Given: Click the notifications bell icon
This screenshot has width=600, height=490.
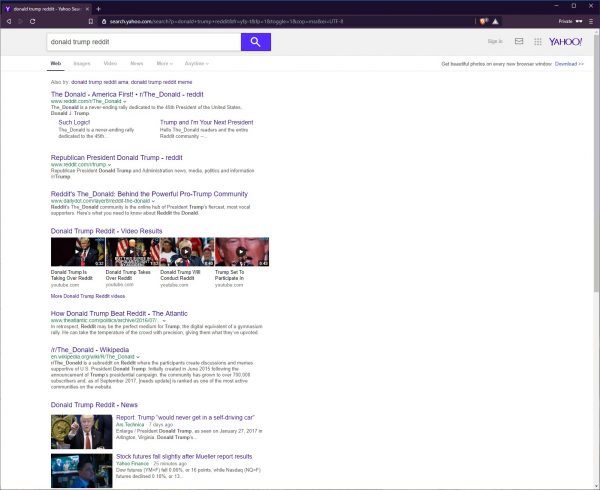Looking at the screenshot, I should 519,42.
